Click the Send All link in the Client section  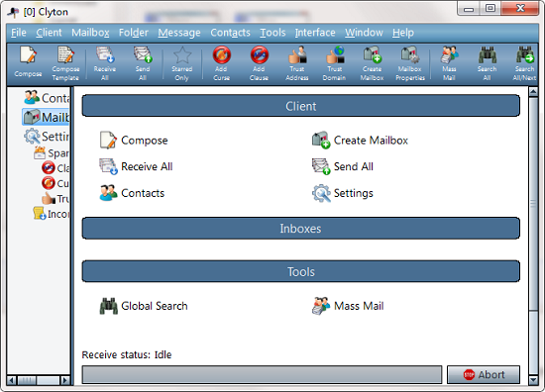(x=343, y=166)
